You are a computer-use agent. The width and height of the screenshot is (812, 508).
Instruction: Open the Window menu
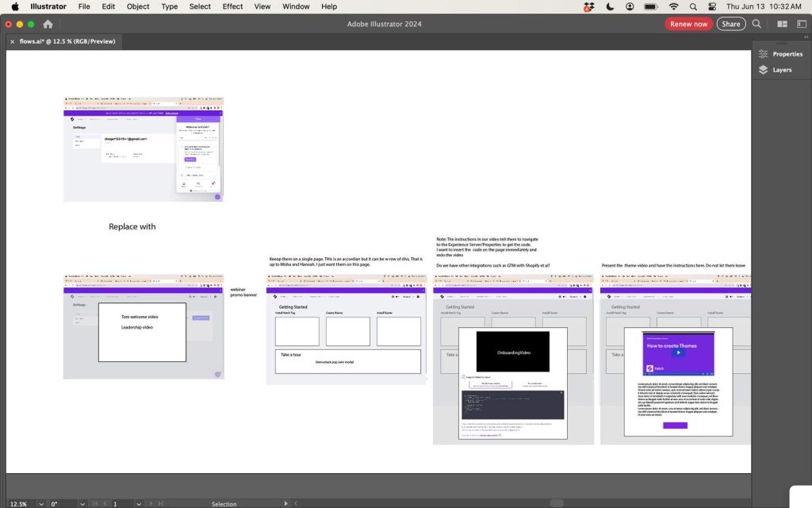click(295, 6)
